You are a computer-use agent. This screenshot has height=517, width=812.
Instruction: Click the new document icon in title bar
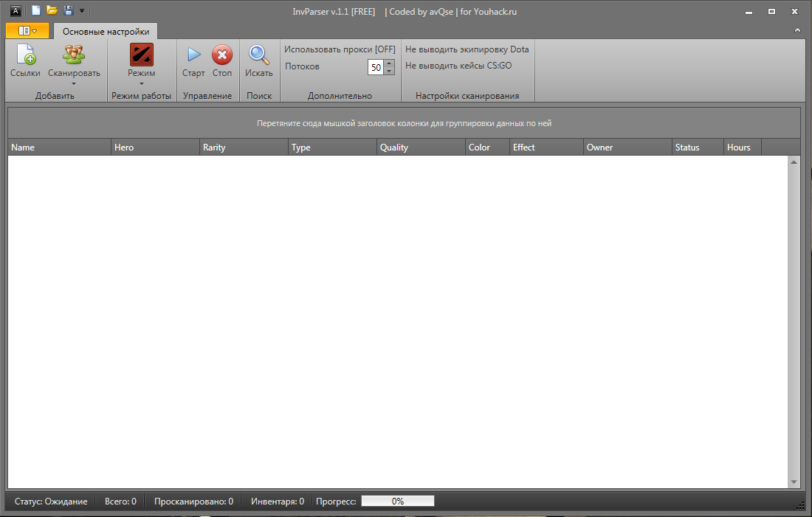tap(35, 10)
